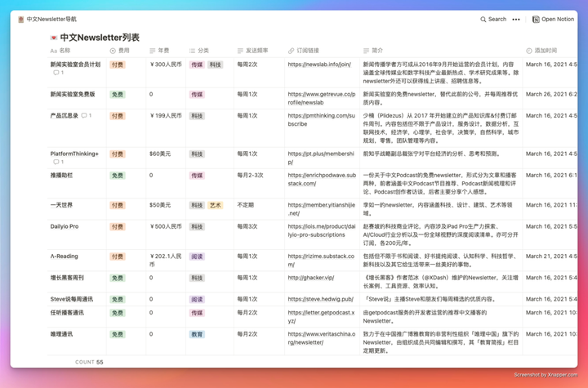588x388 pixels.
Task: Click the Search magnifier icon in top bar
Action: [483, 20]
